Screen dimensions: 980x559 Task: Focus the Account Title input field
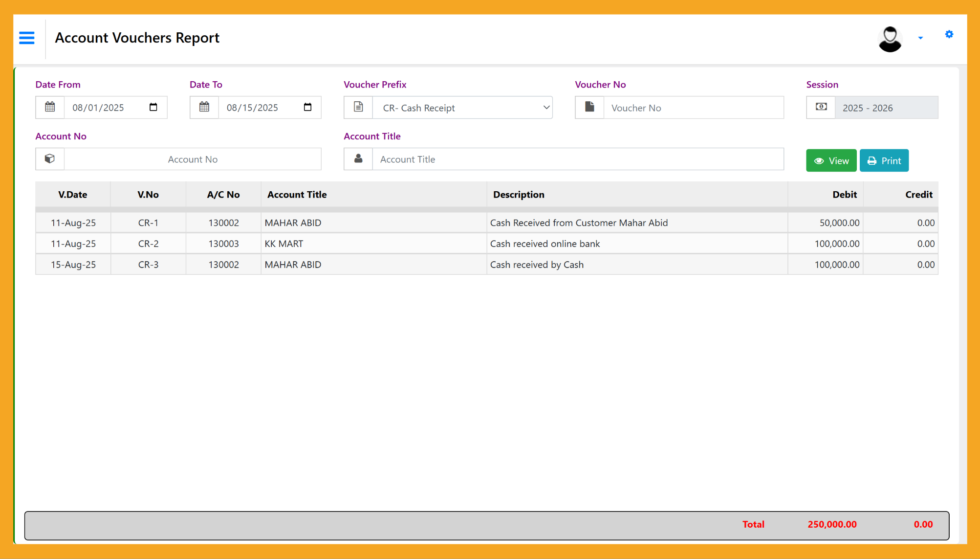(578, 159)
